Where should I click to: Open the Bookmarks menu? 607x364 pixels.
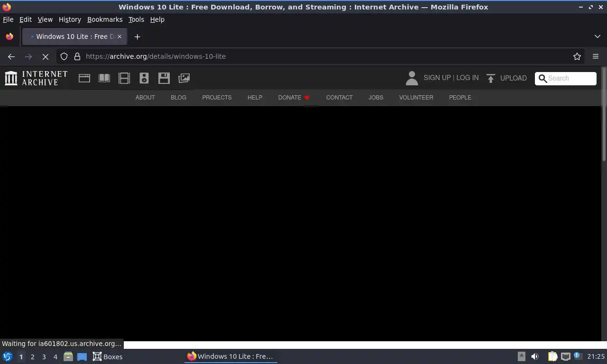click(105, 19)
